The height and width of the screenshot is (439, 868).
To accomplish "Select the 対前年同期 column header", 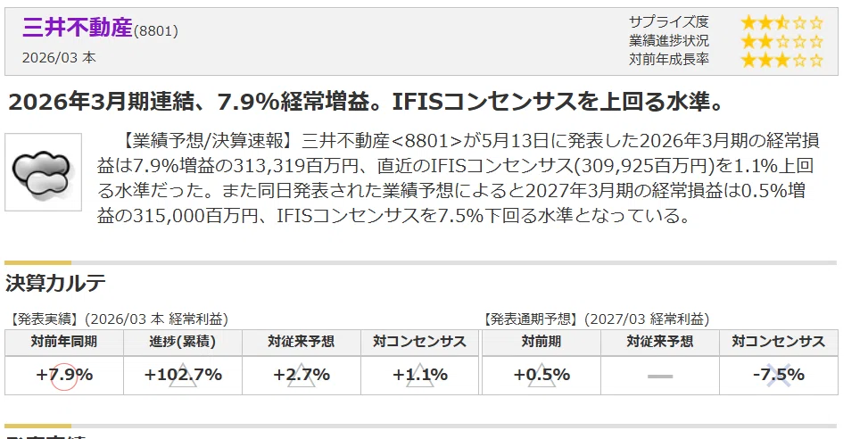I will [64, 342].
